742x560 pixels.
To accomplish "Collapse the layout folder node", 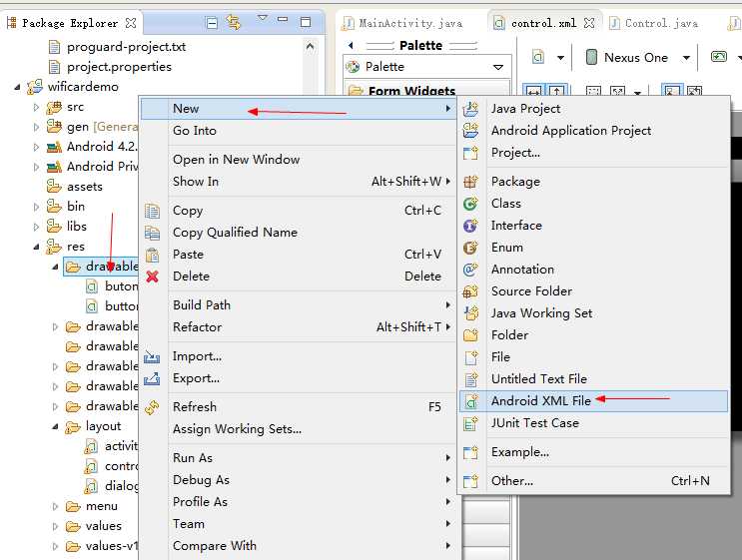I will pyautogui.click(x=55, y=426).
